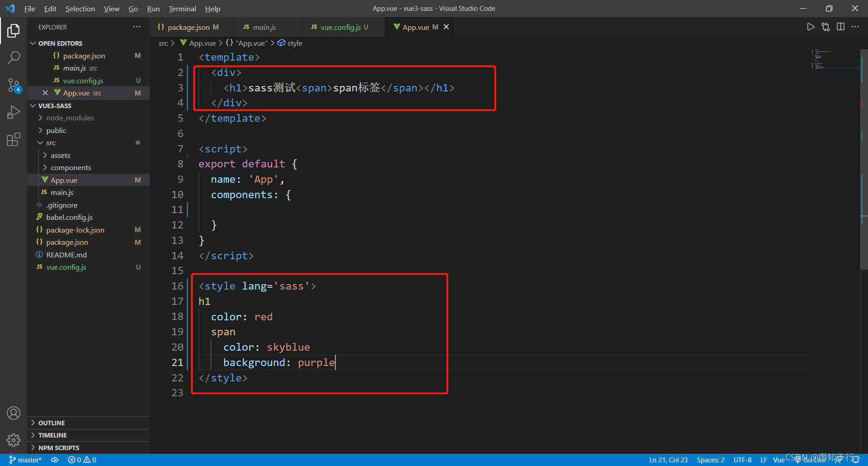The image size is (868, 466).
Task: Open editor More Actions menu
Action: (x=855, y=27)
